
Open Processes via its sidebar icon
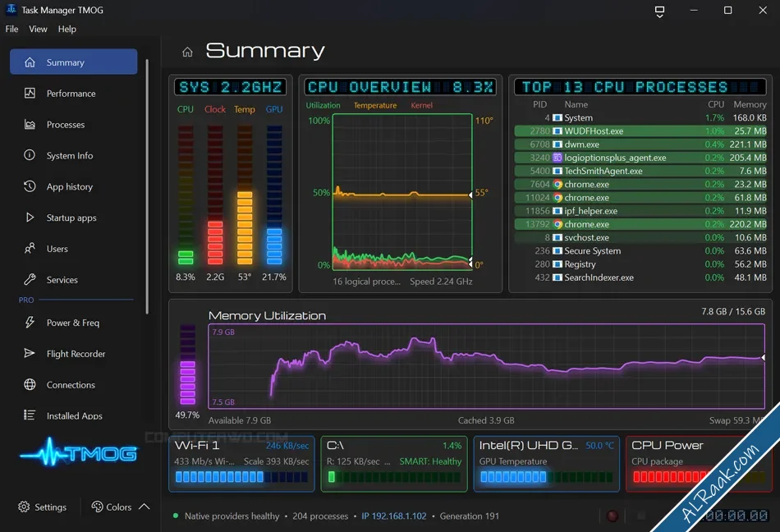tap(30, 124)
